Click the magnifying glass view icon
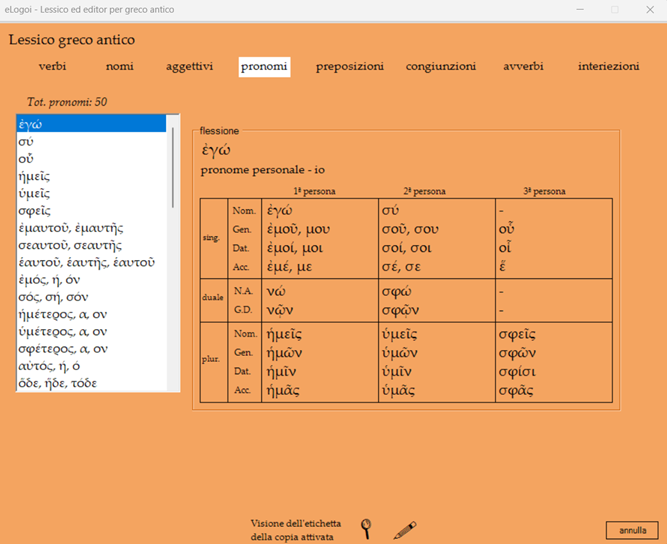This screenshot has height=544, width=667. (367, 529)
